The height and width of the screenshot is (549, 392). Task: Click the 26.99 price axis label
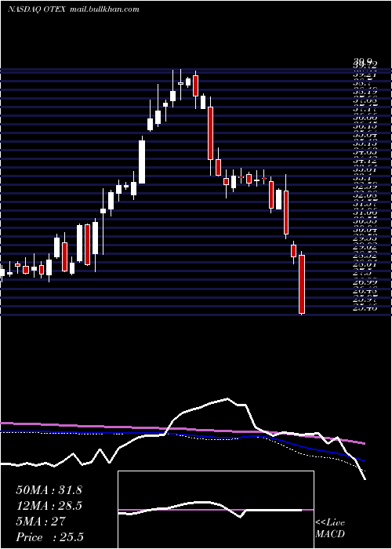click(x=365, y=282)
